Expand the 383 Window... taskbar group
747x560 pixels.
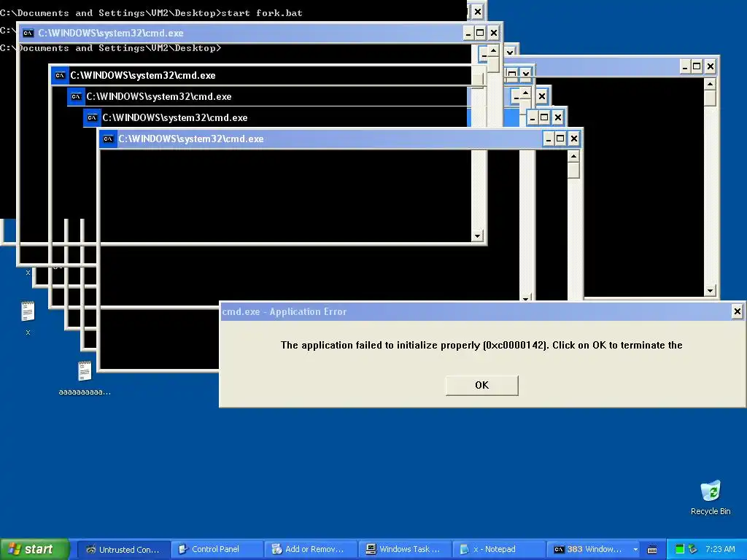(593, 550)
